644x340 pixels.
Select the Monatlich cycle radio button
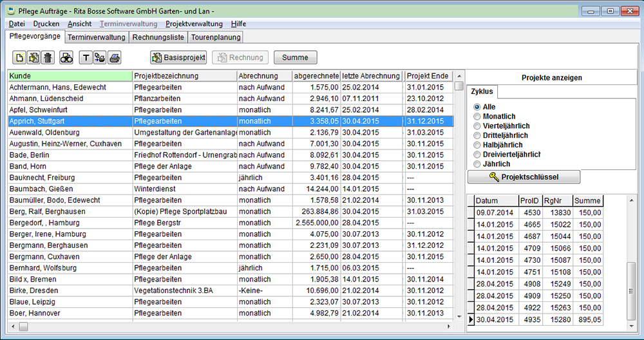click(477, 117)
